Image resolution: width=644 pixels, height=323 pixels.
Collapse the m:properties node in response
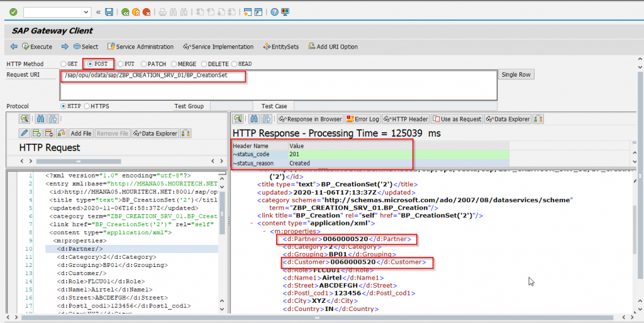265,231
